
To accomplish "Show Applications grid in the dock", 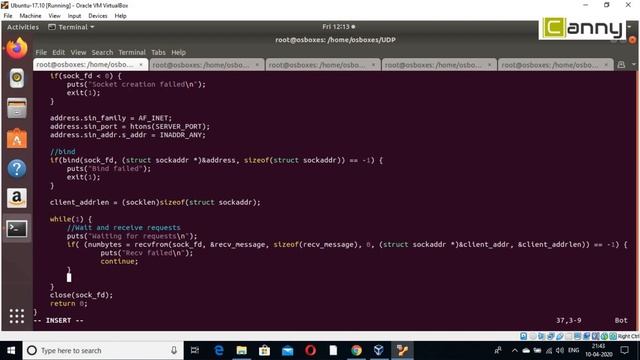I will point(17,316).
